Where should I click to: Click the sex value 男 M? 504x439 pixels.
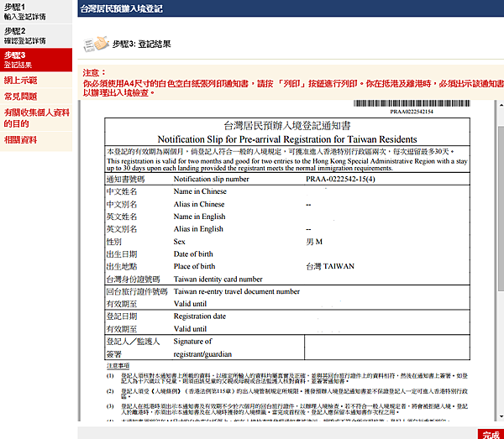[x=314, y=242]
